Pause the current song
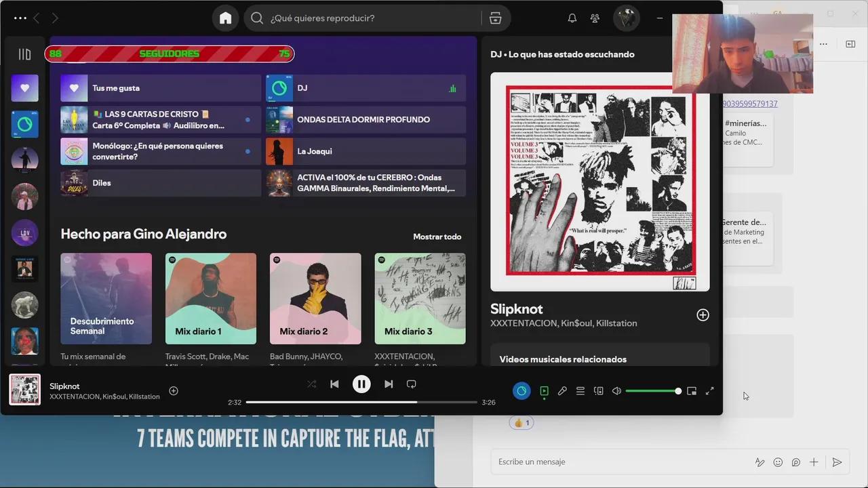Image resolution: width=868 pixels, height=488 pixels. tap(361, 384)
